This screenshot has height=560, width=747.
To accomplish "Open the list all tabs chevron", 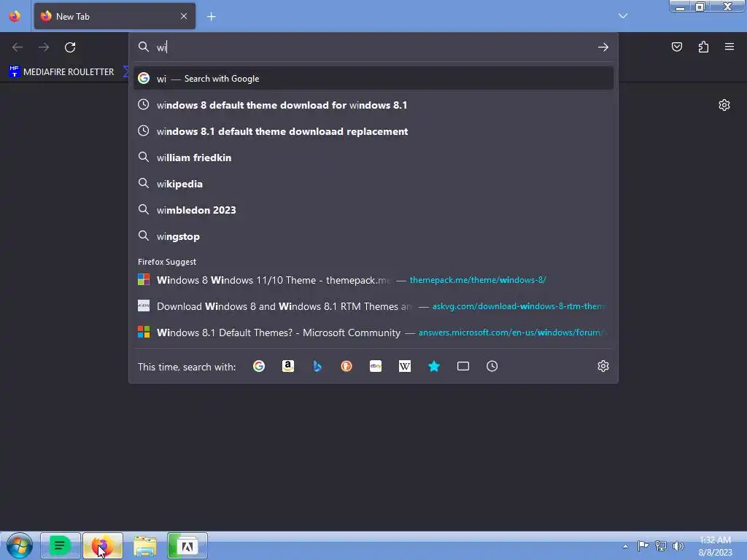I will [x=623, y=16].
